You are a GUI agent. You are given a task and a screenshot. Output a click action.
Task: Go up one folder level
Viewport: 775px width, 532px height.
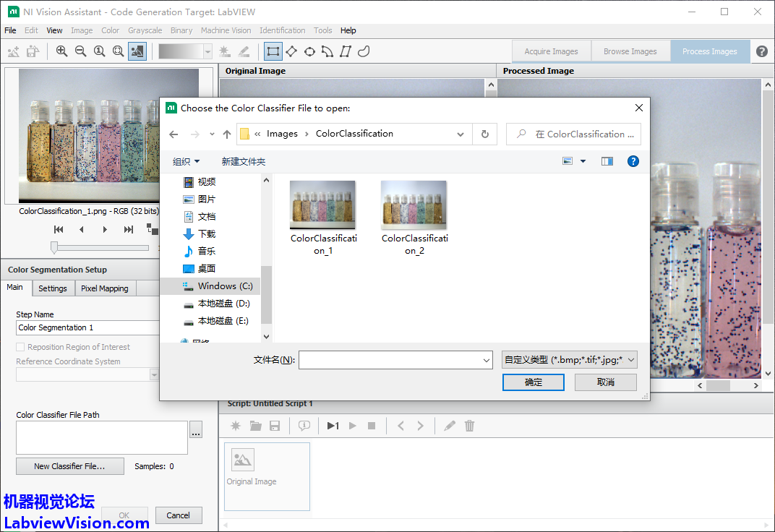(x=227, y=134)
